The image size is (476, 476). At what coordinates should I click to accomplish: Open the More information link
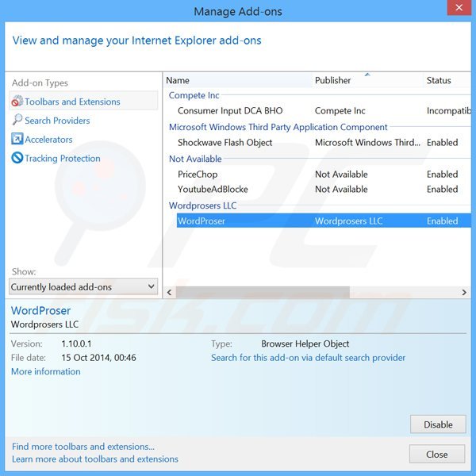coord(46,371)
